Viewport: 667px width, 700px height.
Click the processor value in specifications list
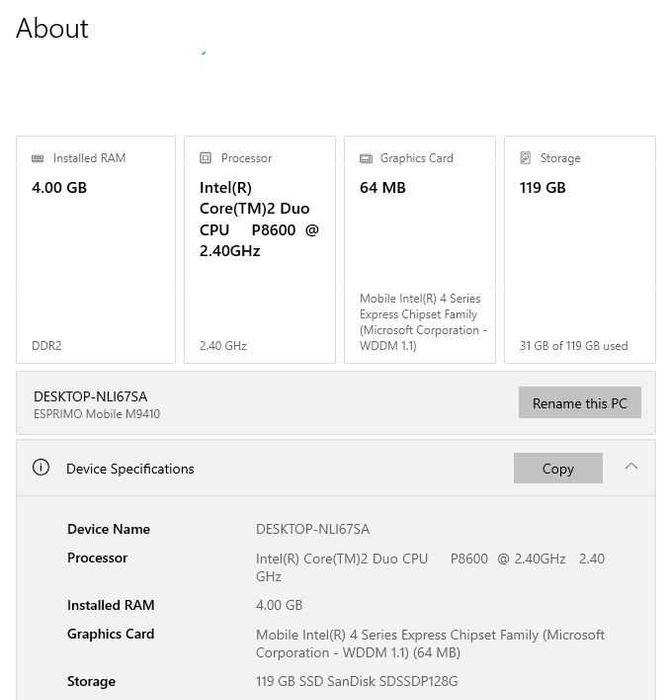[430, 567]
